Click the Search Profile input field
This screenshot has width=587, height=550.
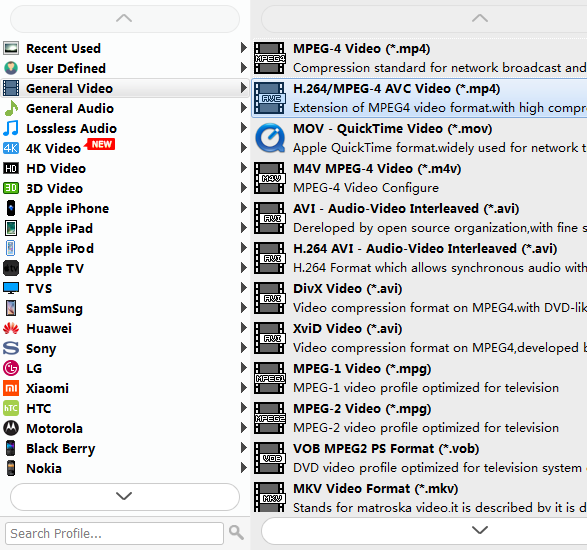pos(114,533)
